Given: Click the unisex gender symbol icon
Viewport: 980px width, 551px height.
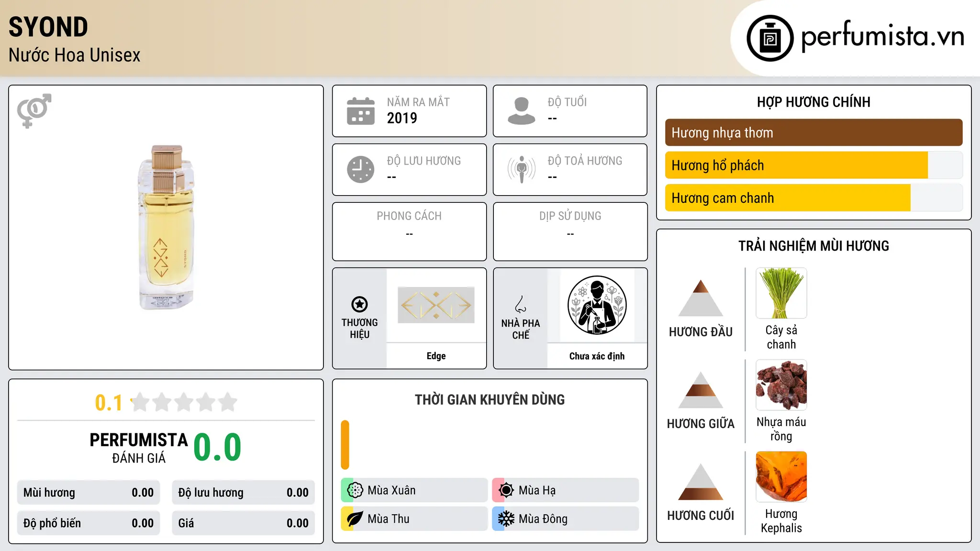Looking at the screenshot, I should point(34,110).
